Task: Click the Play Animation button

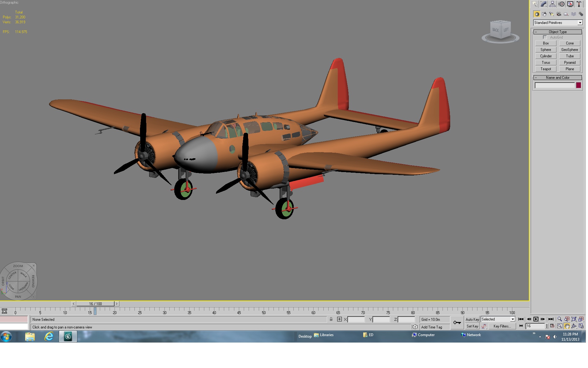Action: [x=536, y=319]
